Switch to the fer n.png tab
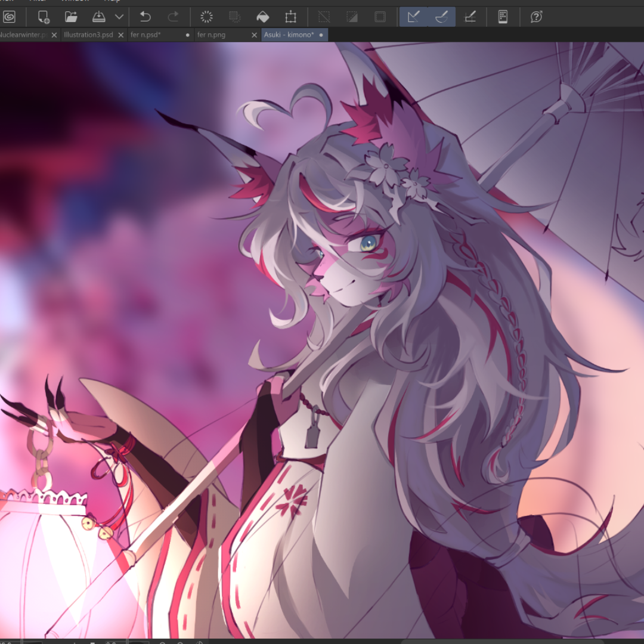The height and width of the screenshot is (644, 644). [211, 35]
